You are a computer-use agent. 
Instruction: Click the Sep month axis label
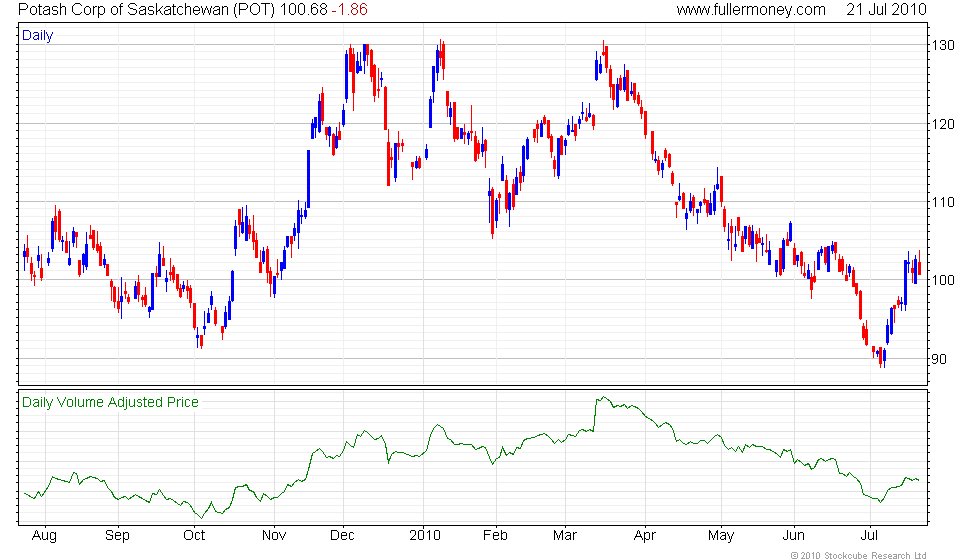click(117, 536)
